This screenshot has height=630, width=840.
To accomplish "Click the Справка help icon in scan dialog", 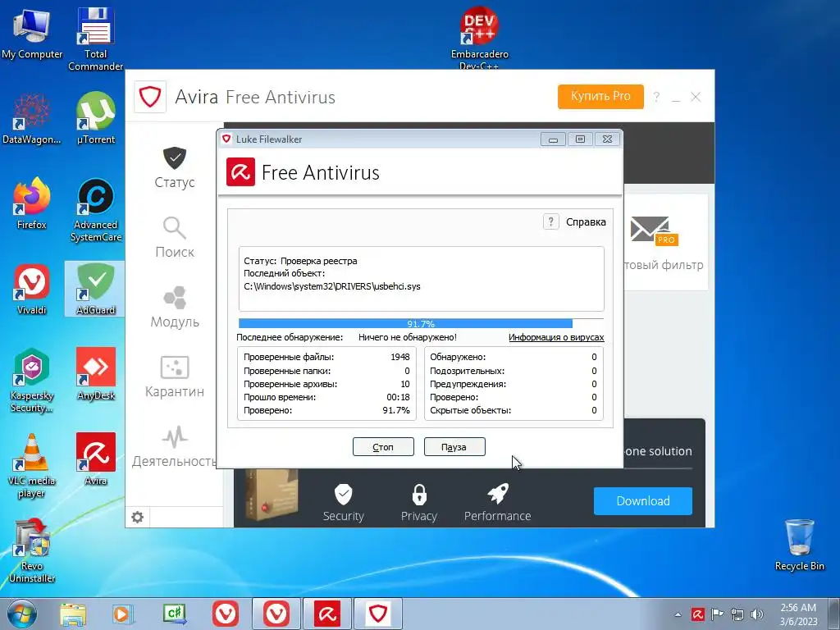I will point(550,221).
